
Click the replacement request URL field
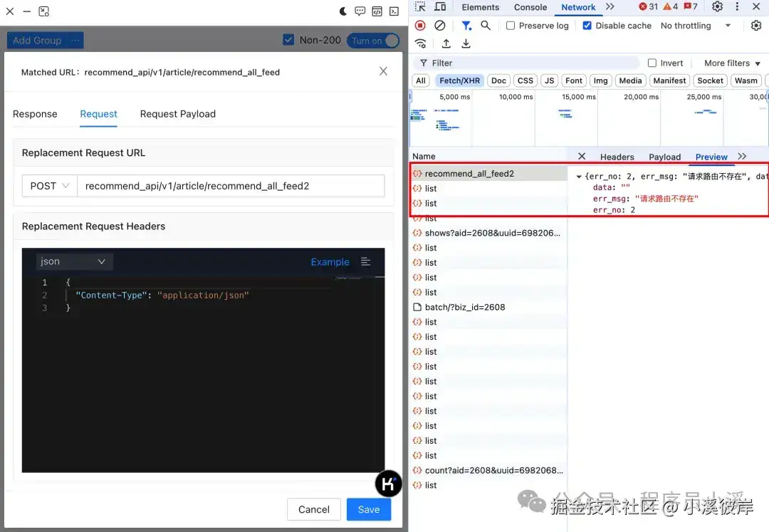click(231, 186)
